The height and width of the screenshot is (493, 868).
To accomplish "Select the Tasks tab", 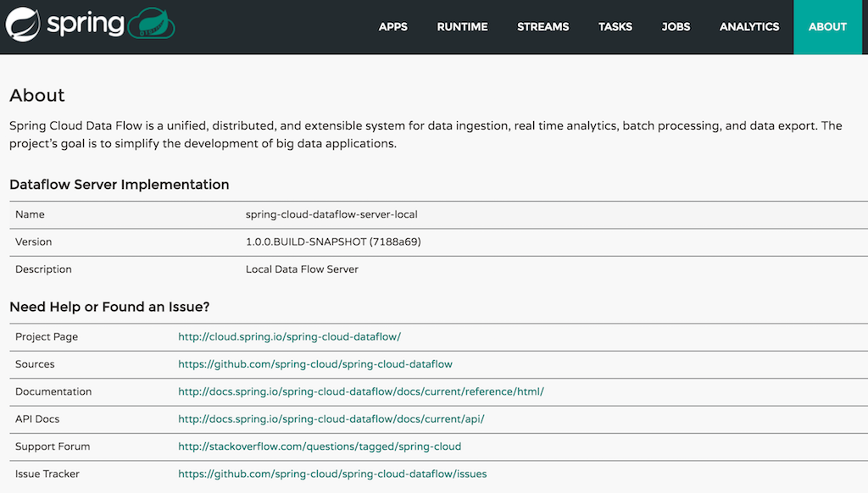I will click(x=615, y=27).
